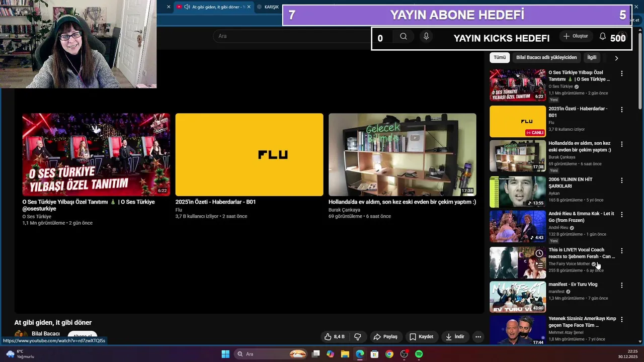Dislike the video with thumbs-down icon
Screen dimensions: 644x362
pyautogui.click(x=358, y=337)
